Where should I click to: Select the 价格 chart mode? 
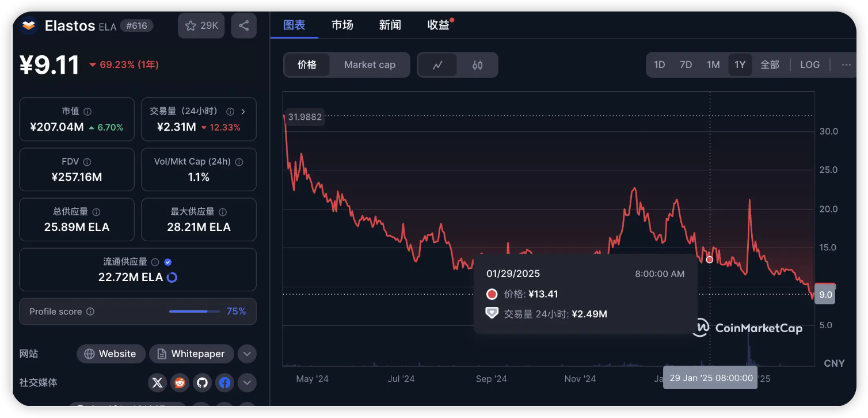point(307,65)
